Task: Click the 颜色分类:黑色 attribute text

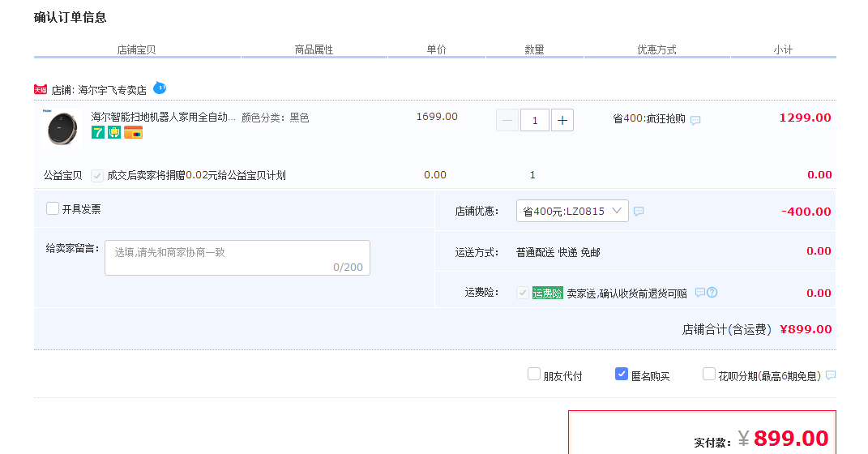Action: coord(275,118)
